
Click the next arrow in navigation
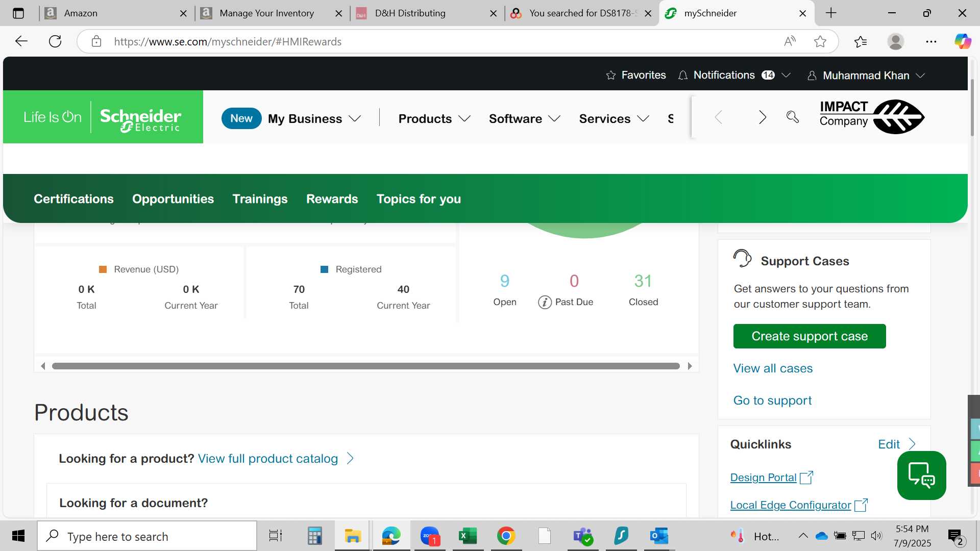pos(762,117)
